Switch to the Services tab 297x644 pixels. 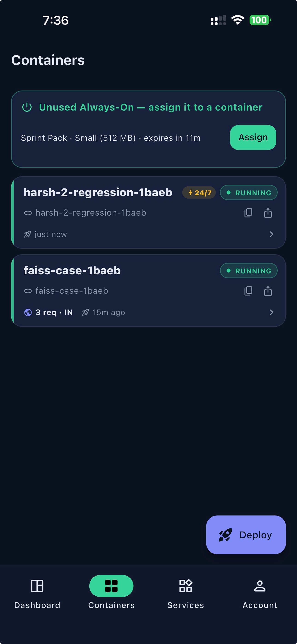coord(186,594)
